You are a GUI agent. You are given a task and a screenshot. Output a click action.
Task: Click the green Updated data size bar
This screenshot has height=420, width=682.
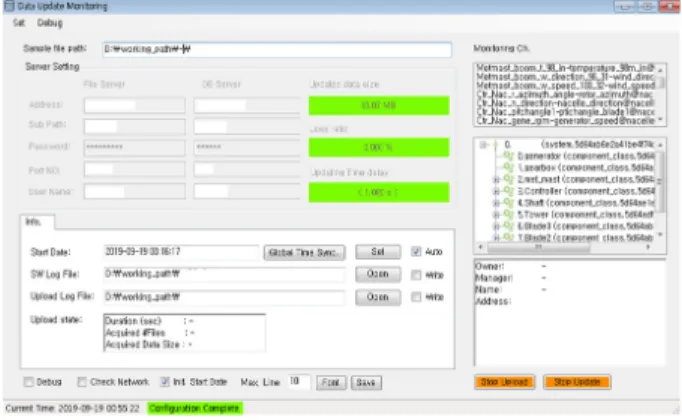pyautogui.click(x=379, y=106)
